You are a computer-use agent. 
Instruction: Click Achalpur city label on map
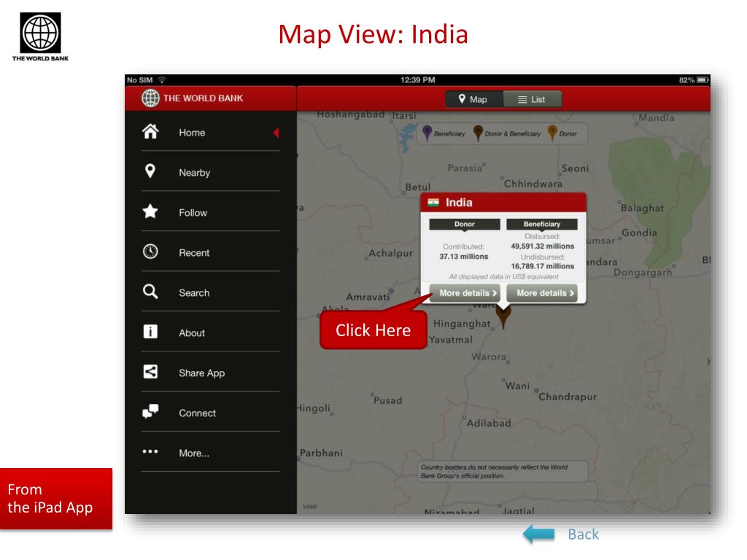click(x=391, y=253)
